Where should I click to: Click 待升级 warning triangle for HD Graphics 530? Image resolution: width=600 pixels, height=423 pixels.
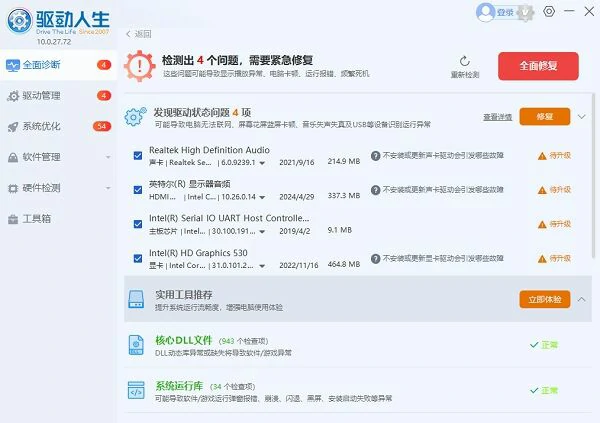[542, 259]
